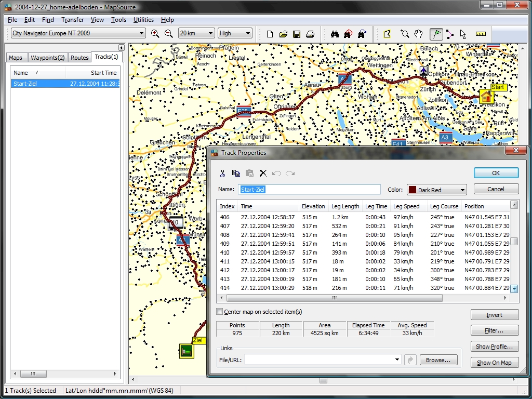
Task: Click the Show On Map button
Action: (495, 362)
